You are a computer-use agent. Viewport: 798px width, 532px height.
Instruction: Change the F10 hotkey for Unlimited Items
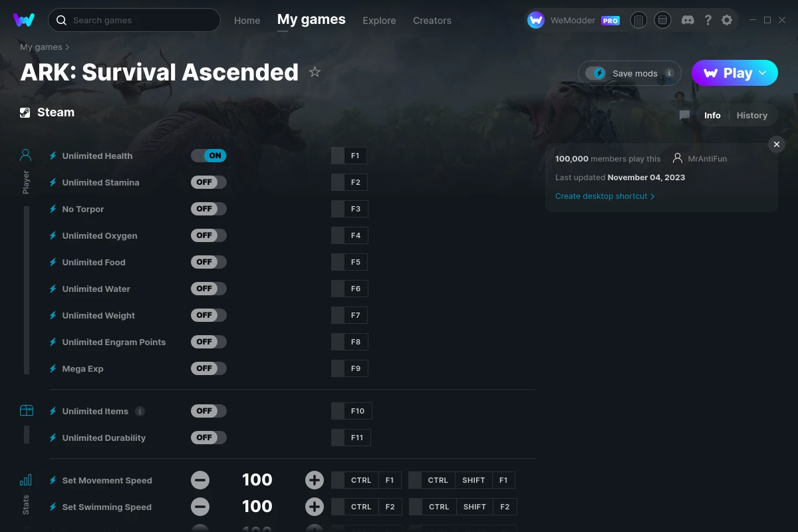(351, 411)
